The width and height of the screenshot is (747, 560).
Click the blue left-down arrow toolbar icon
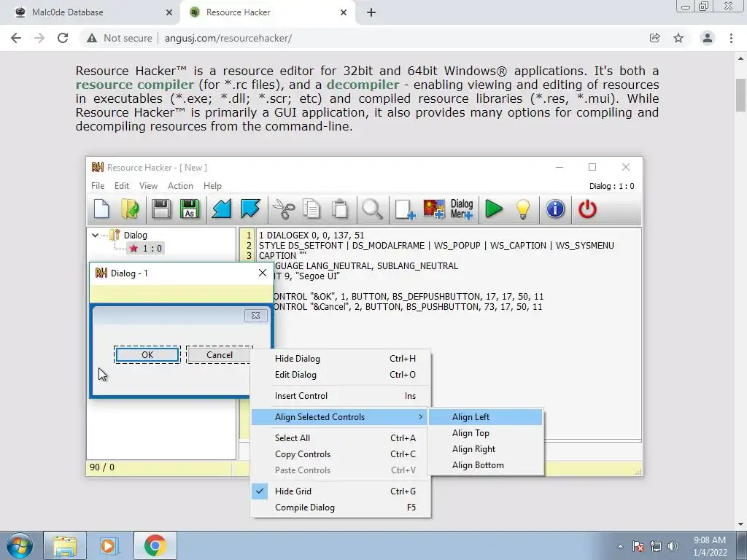[222, 209]
